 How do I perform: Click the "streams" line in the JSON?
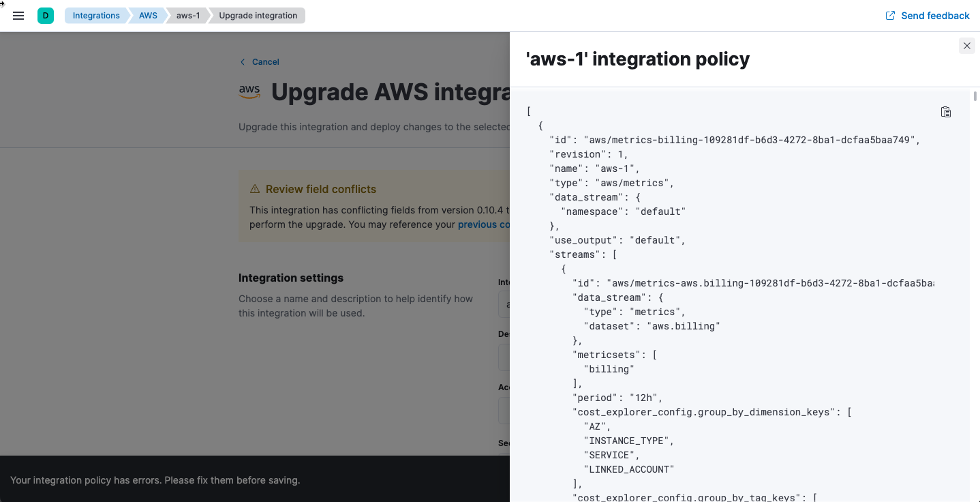[583, 254]
